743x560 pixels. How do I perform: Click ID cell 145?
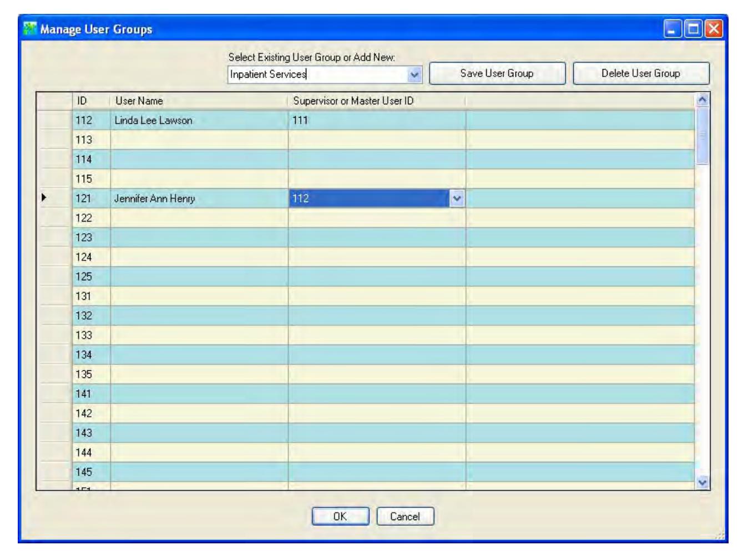[x=92, y=472]
